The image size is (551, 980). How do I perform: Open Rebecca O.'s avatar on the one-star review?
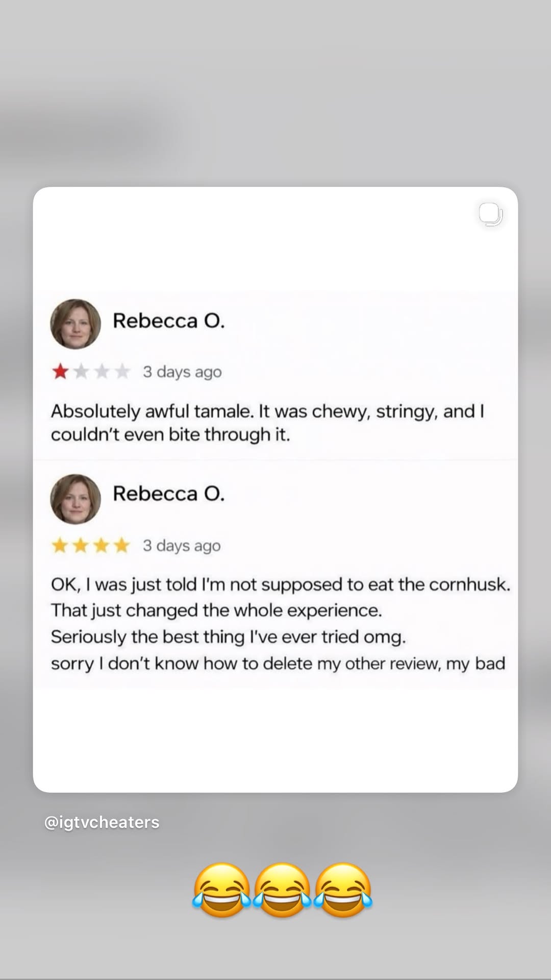pyautogui.click(x=76, y=324)
